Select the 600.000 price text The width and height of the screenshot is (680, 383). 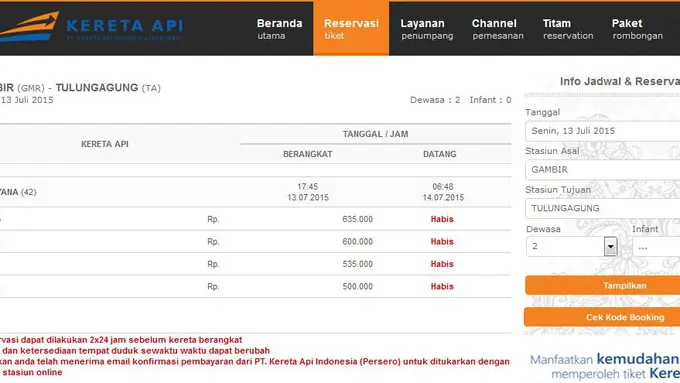point(357,242)
